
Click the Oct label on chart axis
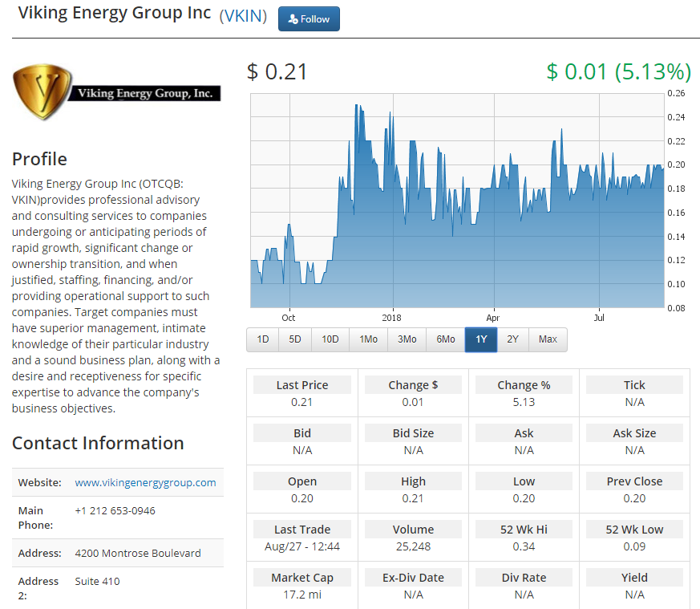[x=289, y=318]
